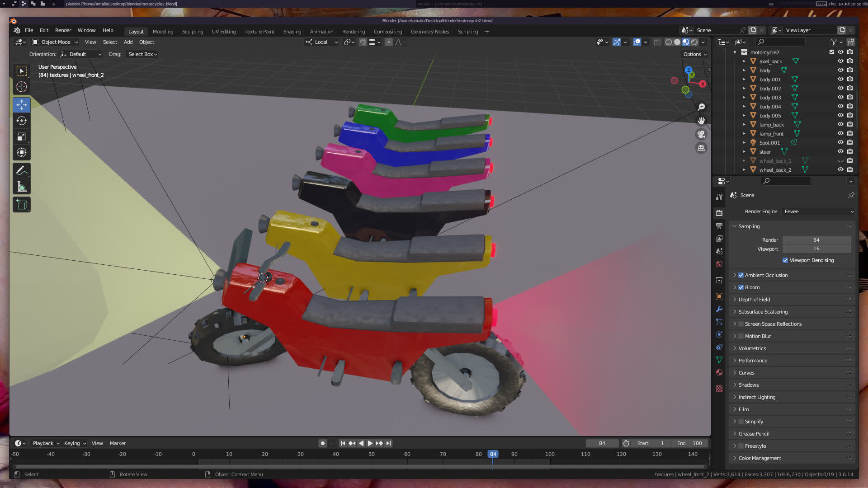This screenshot has width=868, height=488.
Task: Click the Options button in viewport
Action: coord(694,54)
